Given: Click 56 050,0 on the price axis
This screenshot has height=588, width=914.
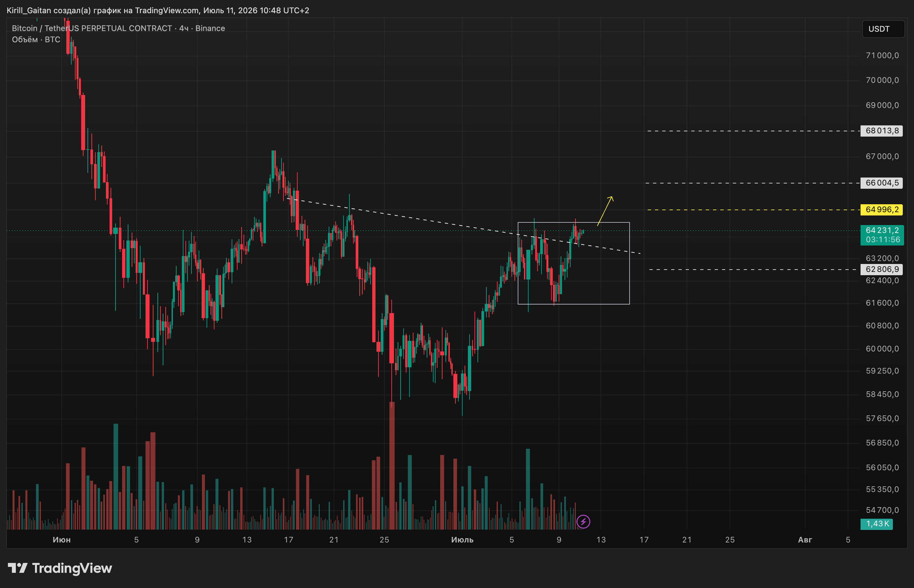Looking at the screenshot, I should pos(882,468).
